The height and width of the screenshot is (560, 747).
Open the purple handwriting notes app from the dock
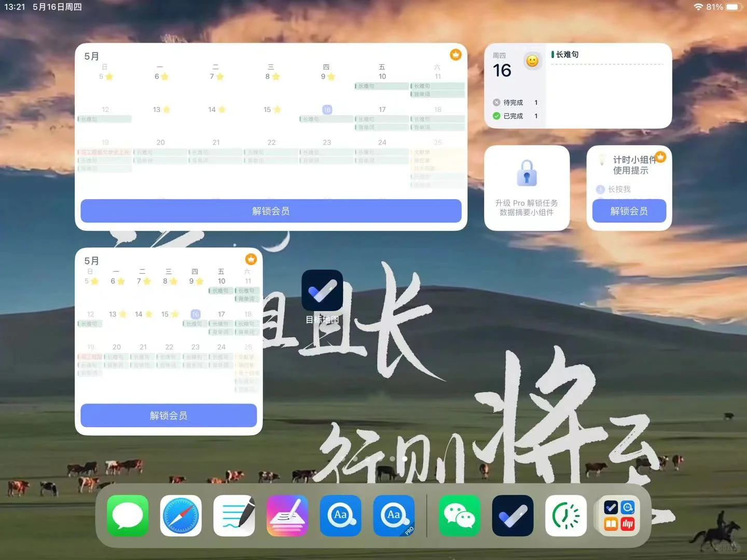(x=287, y=516)
